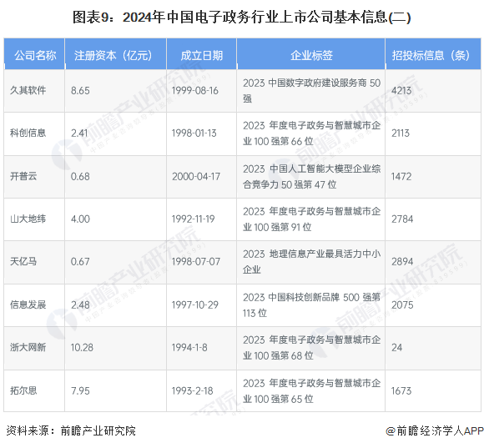Screen dimensions: 484x448
Task: Select the 久其软件 company cell
Action: pyautogui.click(x=28, y=90)
